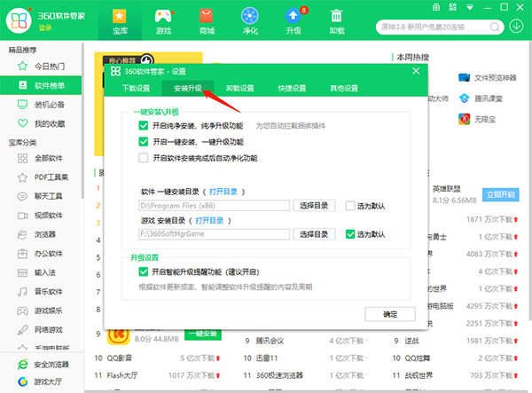This screenshot has height=393, width=532.
Task: Check 选为默认 for the software install directory
Action: (351, 206)
